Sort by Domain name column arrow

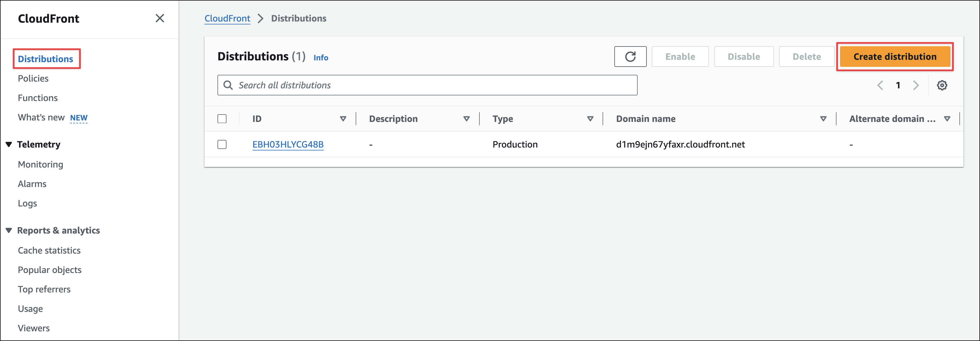pos(823,119)
